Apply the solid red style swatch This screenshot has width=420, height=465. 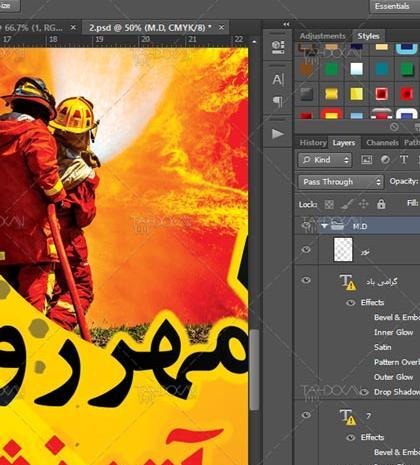point(407,94)
